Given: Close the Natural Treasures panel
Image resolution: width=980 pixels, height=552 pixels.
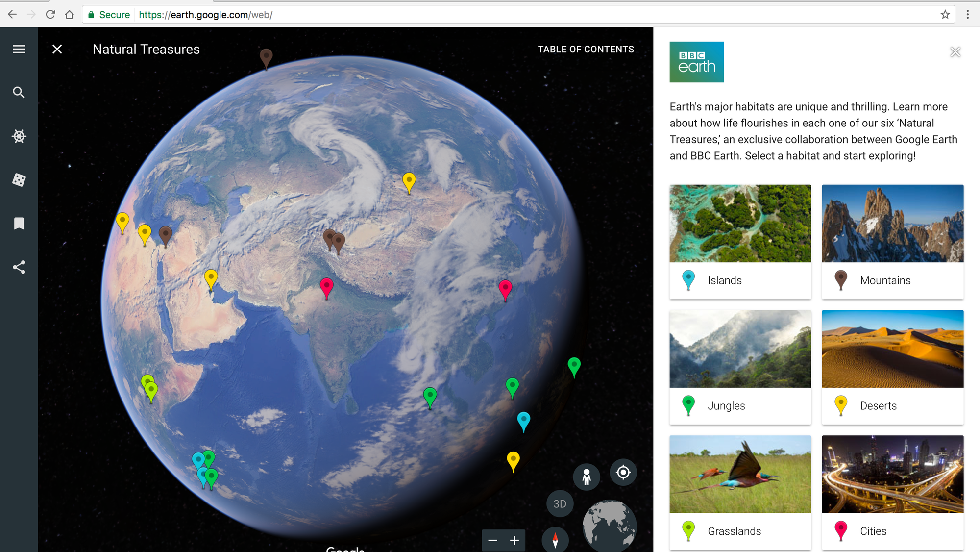Looking at the screenshot, I should (58, 49).
